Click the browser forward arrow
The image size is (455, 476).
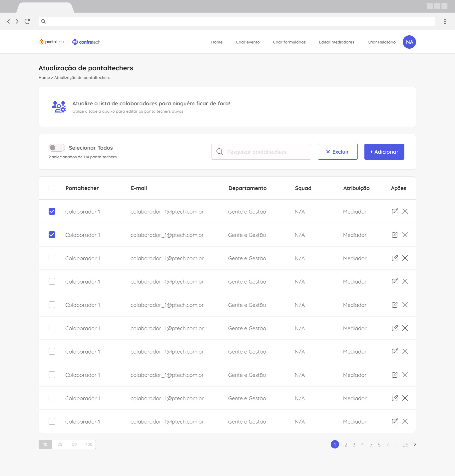(x=17, y=21)
